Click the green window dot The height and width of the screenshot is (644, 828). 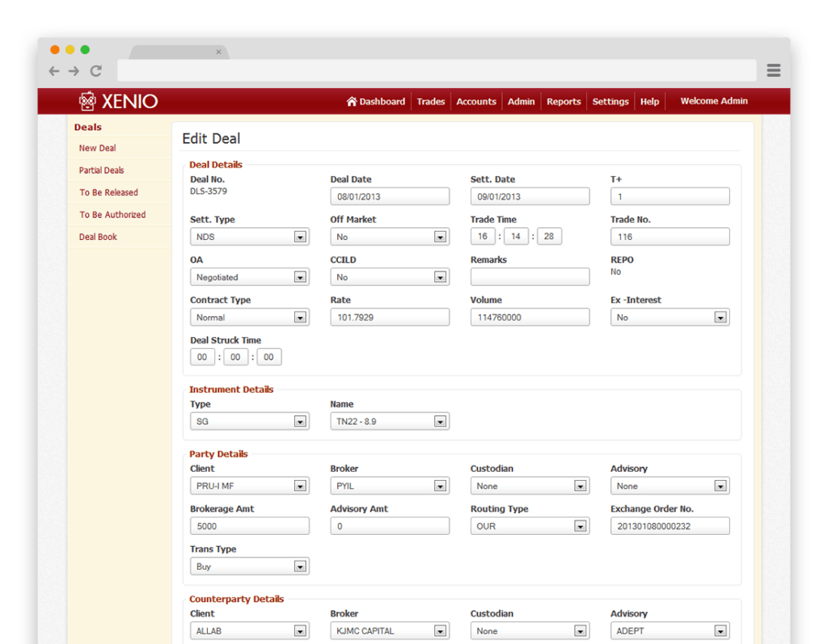pos(85,49)
